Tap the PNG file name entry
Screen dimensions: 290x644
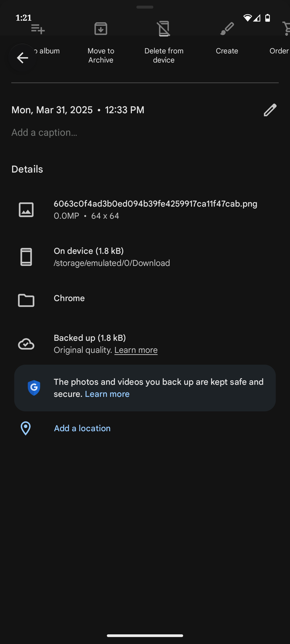coord(155,204)
